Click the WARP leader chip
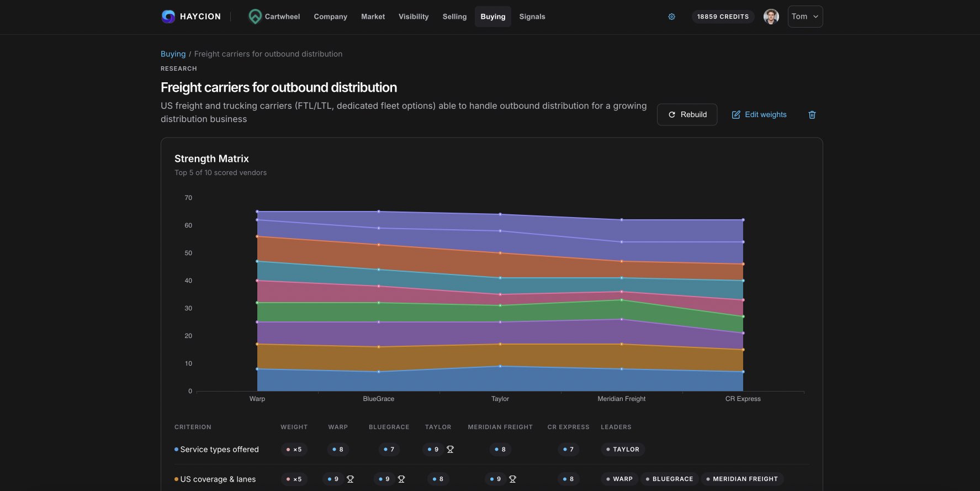 619,479
